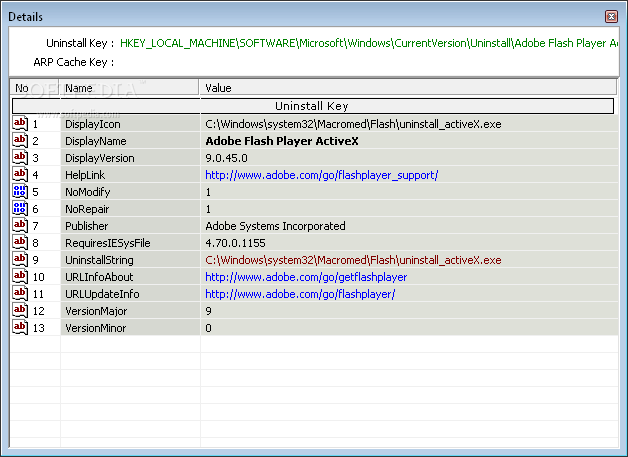Click the string icon beside DisplayName row
This screenshot has width=628, height=457.
(20, 140)
